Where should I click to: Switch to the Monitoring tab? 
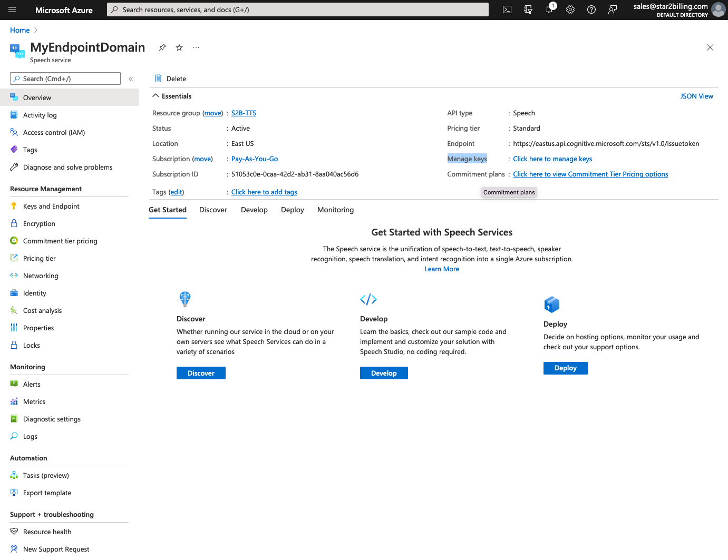[335, 210]
